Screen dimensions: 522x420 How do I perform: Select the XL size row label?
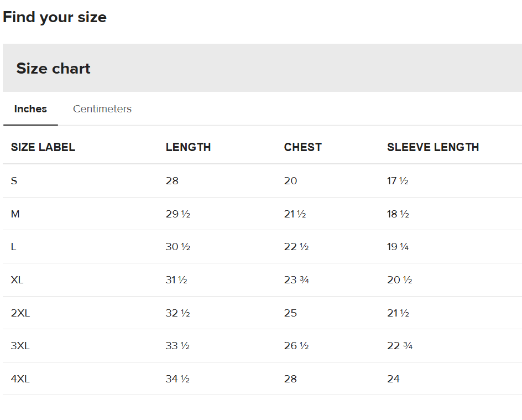[x=17, y=280]
